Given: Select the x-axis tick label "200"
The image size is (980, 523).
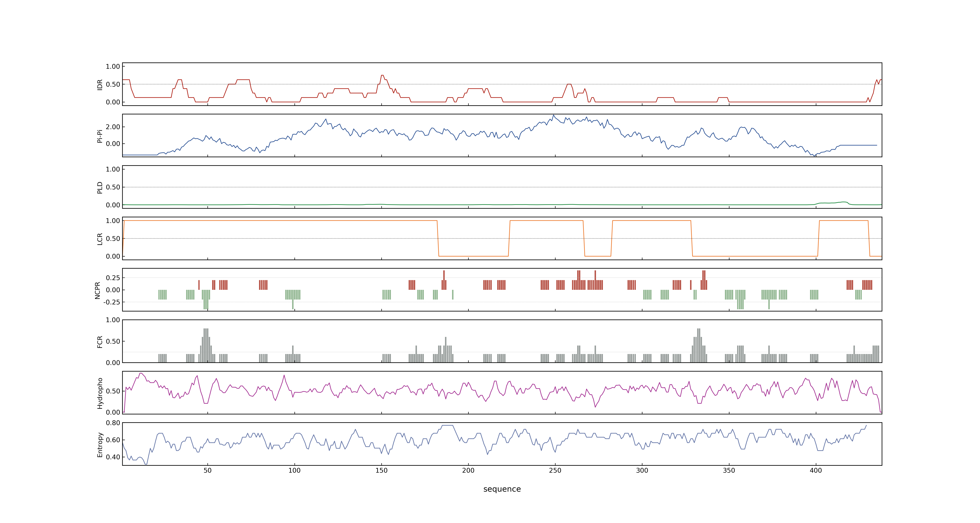Looking at the screenshot, I should click(x=468, y=470).
